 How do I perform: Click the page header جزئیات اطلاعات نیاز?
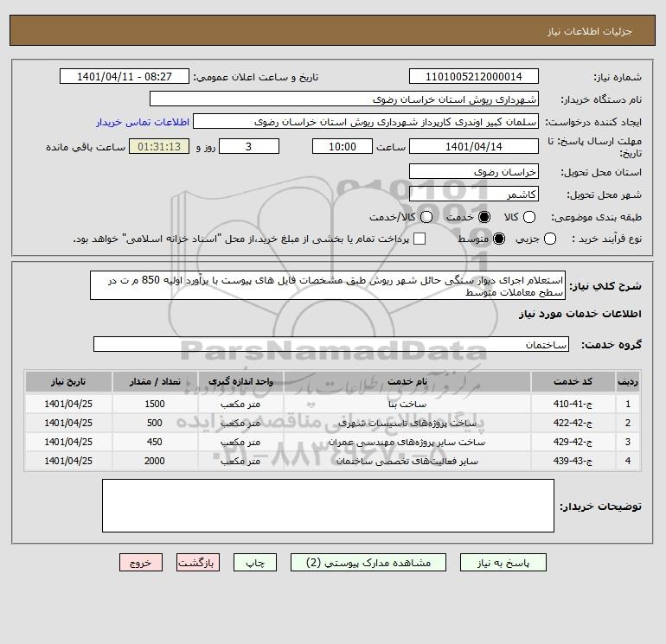click(x=590, y=31)
